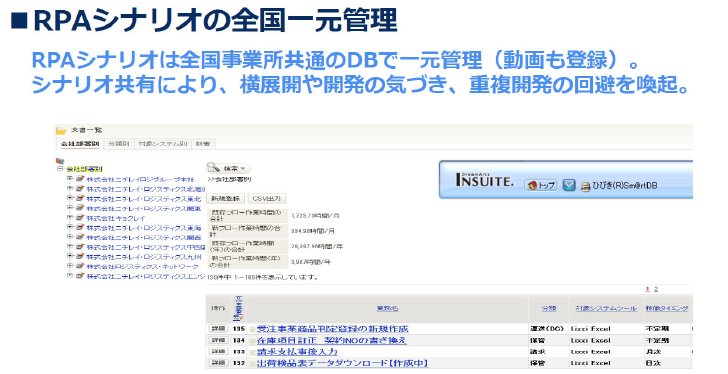
Task: Switch to the 分類別 tab
Action: pos(118,144)
